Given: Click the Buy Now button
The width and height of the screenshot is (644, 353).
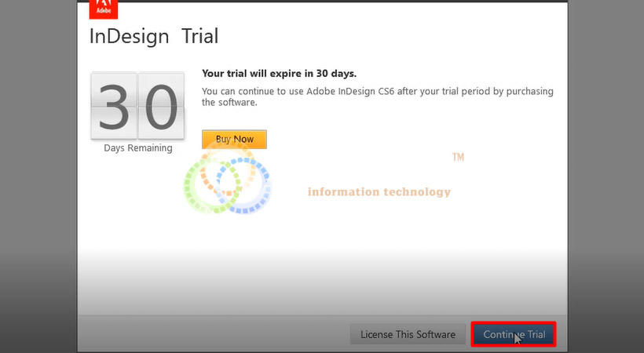Looking at the screenshot, I should (234, 139).
